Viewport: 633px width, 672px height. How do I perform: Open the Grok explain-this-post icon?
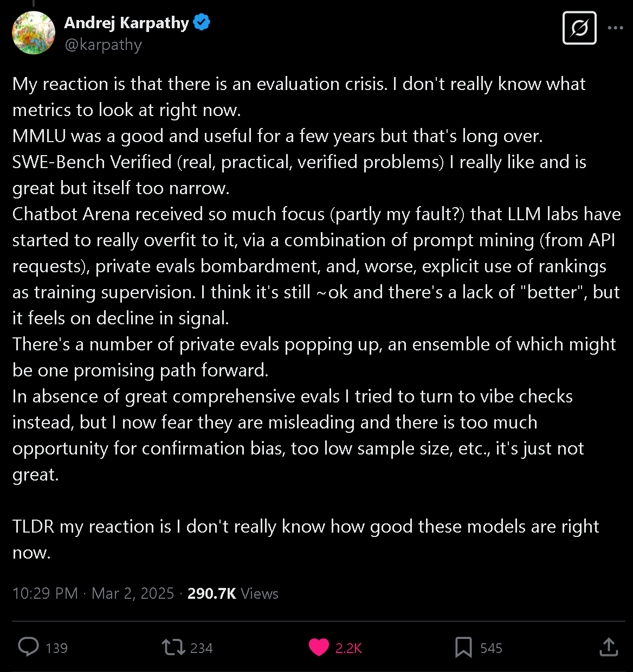point(579,28)
